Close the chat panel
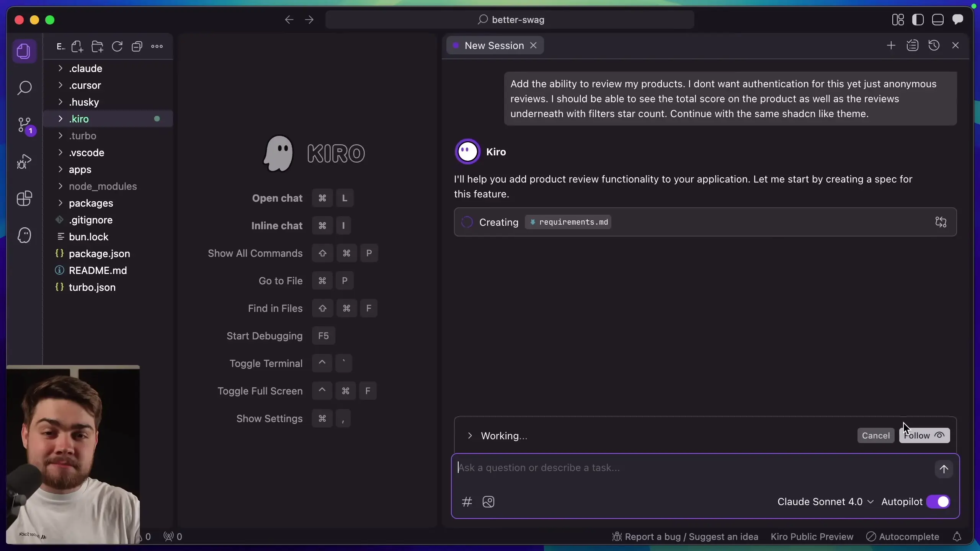 955,46
